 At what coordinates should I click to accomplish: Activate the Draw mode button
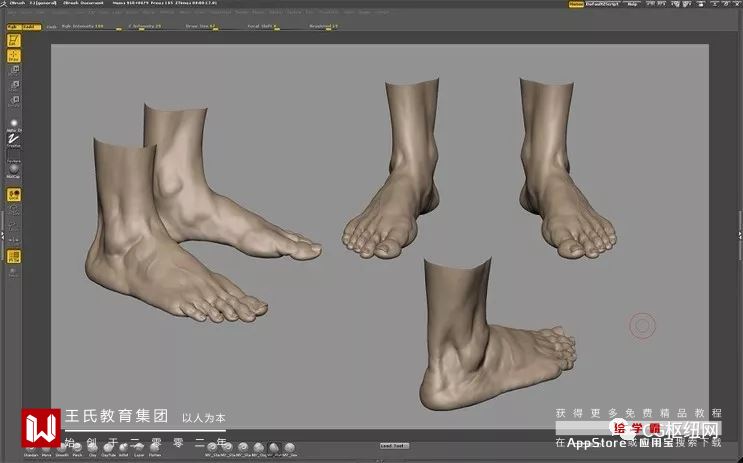point(14,56)
